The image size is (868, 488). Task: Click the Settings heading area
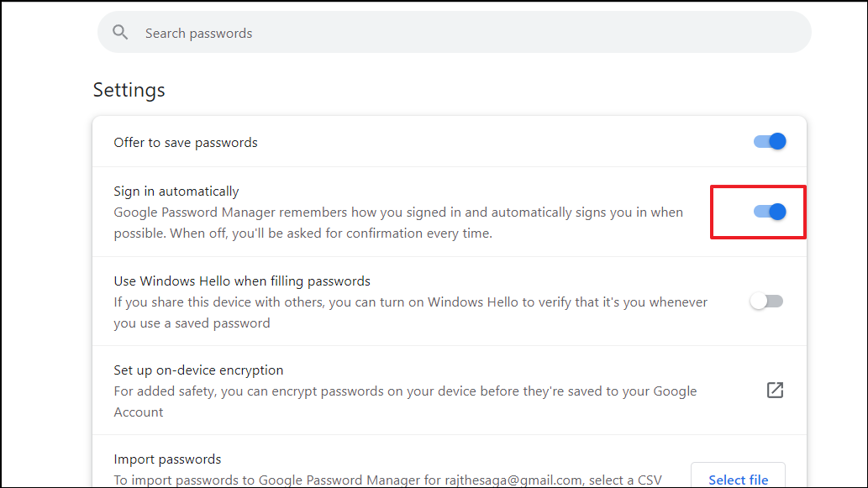click(129, 90)
